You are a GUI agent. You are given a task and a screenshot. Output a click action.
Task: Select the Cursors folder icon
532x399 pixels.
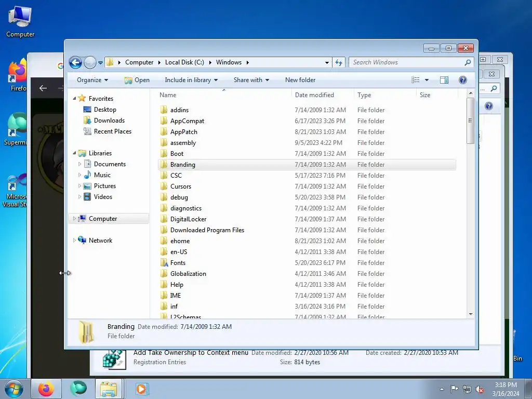(164, 187)
